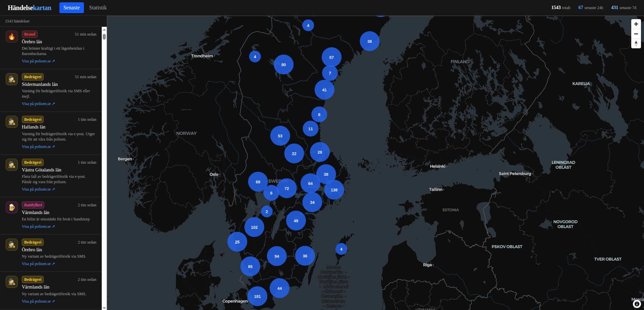Click the 25 events map cluster
Screen dimensions: 644x310
point(237,242)
